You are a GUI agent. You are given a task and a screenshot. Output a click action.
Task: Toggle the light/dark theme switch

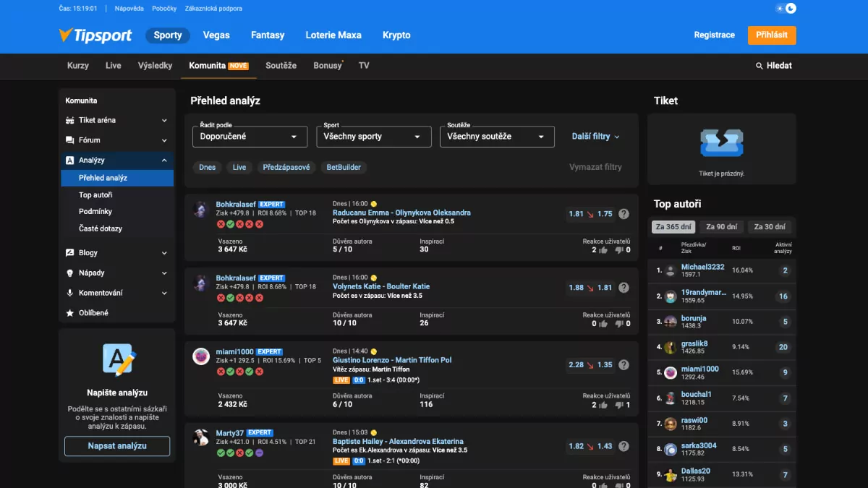pyautogui.click(x=786, y=9)
